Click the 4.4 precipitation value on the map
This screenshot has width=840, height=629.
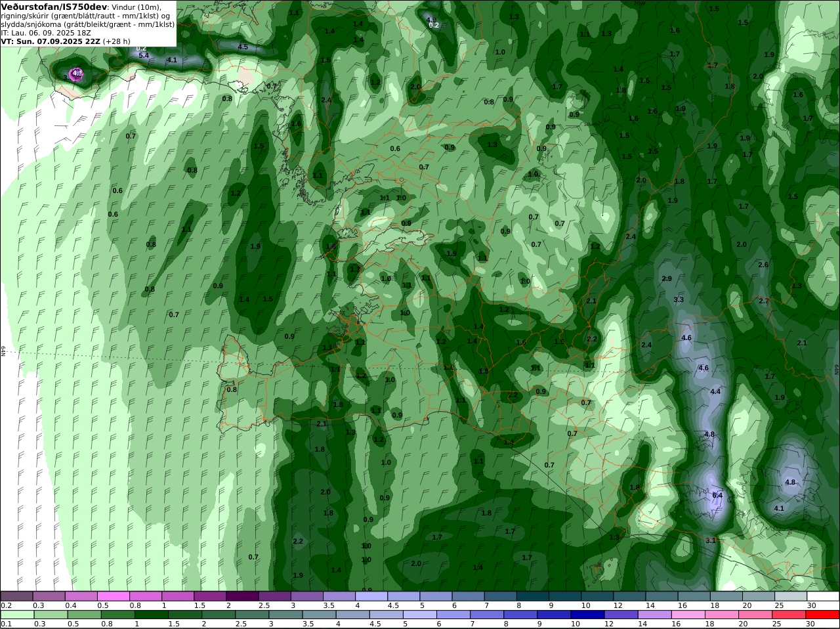point(715,391)
